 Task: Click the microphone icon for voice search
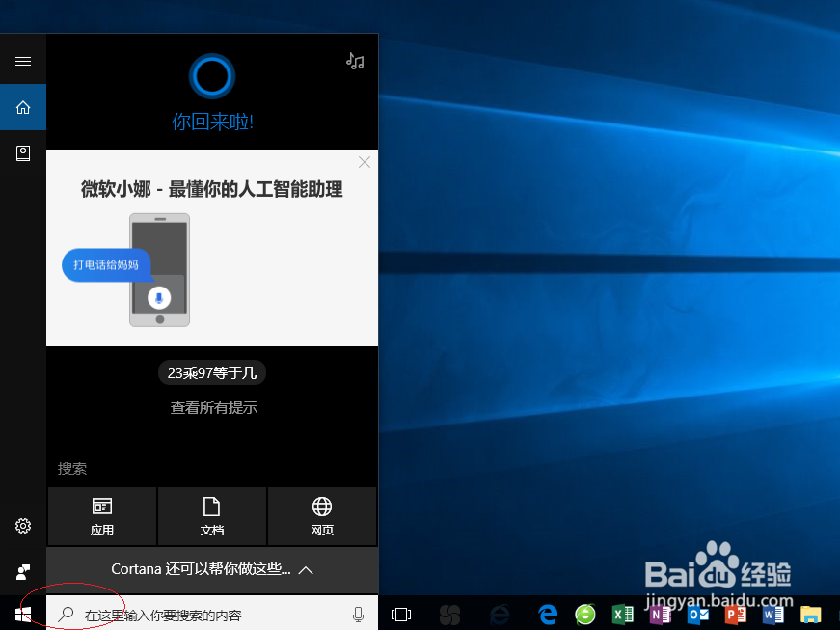tap(358, 614)
